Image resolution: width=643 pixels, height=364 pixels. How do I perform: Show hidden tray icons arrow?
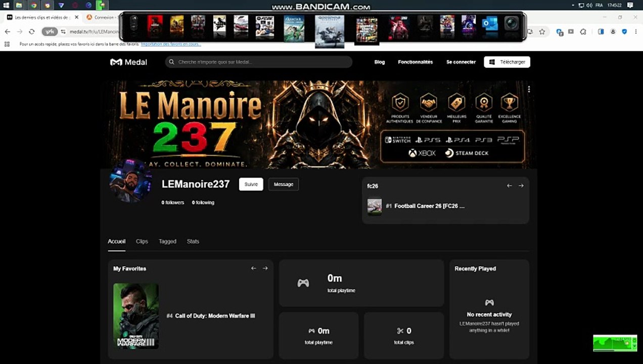[x=573, y=5]
